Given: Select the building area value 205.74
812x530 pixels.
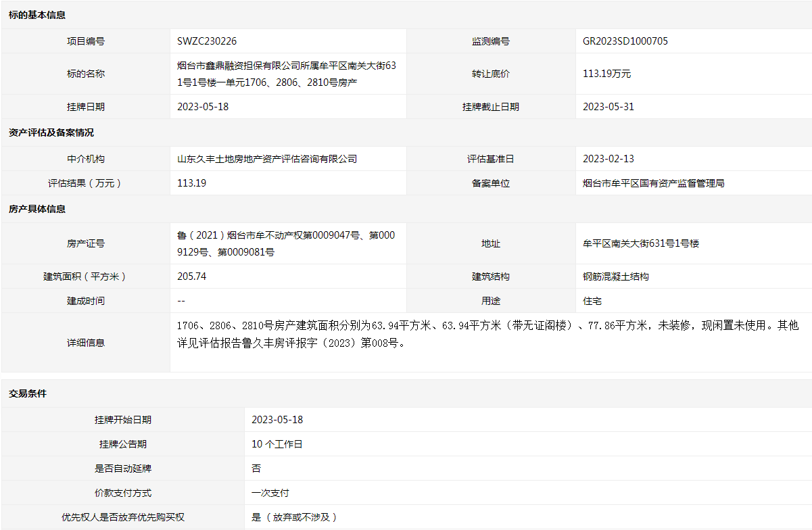Looking at the screenshot, I should click(x=191, y=276).
